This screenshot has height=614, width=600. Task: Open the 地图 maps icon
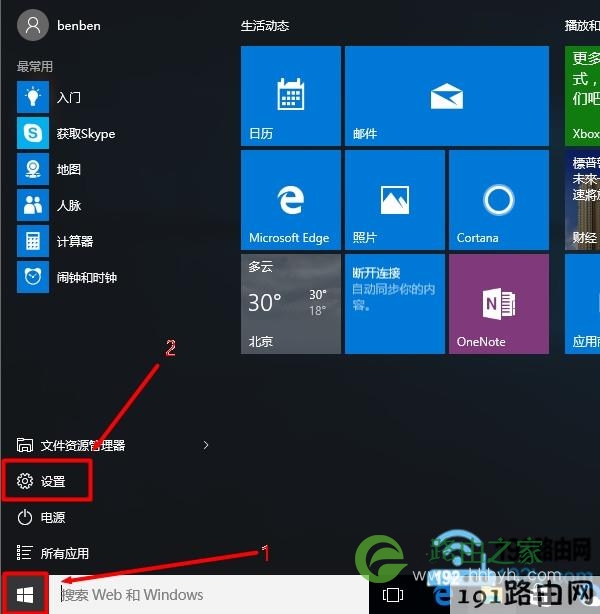coord(33,169)
